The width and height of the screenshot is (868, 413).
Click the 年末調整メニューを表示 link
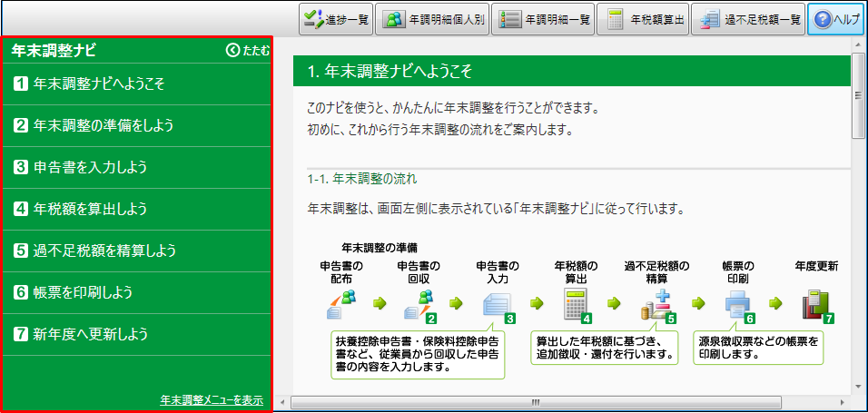coord(211,399)
